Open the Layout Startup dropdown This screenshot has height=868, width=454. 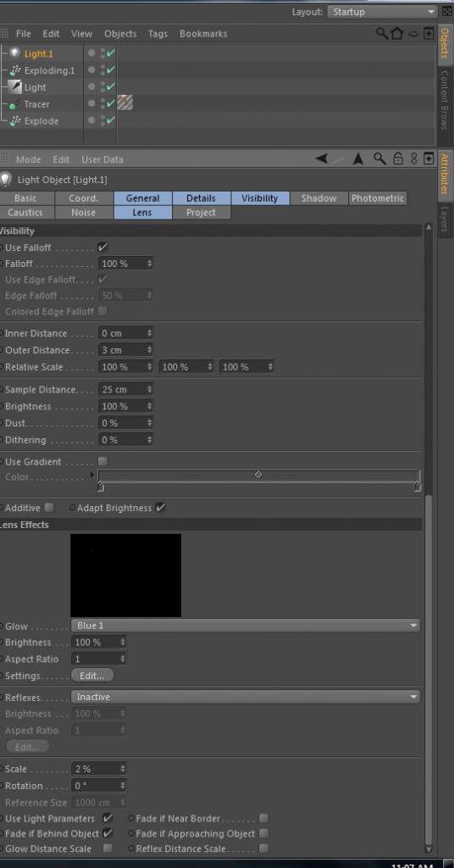(382, 12)
